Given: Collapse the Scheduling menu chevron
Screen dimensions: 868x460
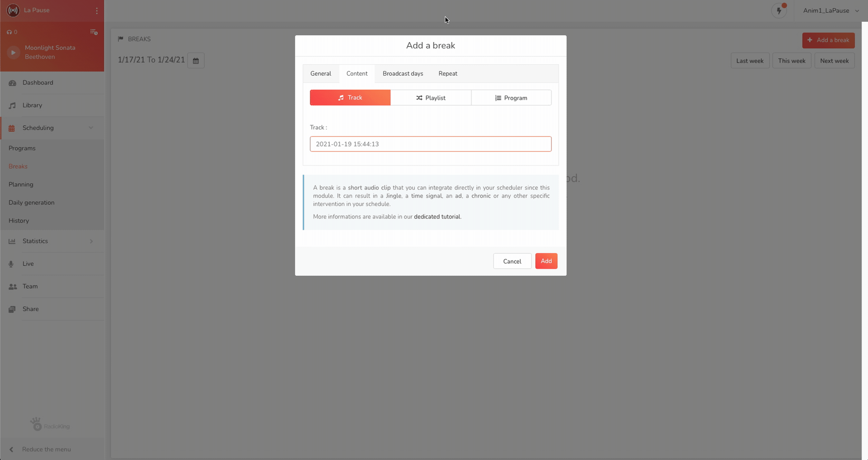Looking at the screenshot, I should (91, 128).
